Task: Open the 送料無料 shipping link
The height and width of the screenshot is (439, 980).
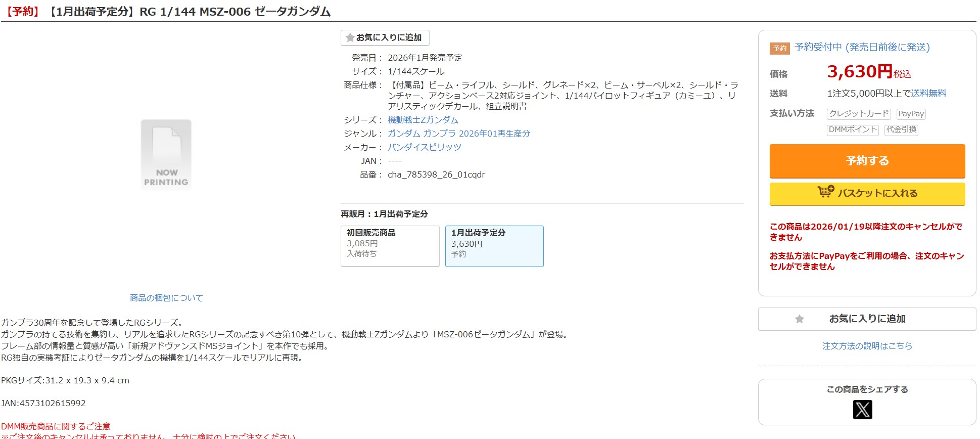Action: click(929, 93)
